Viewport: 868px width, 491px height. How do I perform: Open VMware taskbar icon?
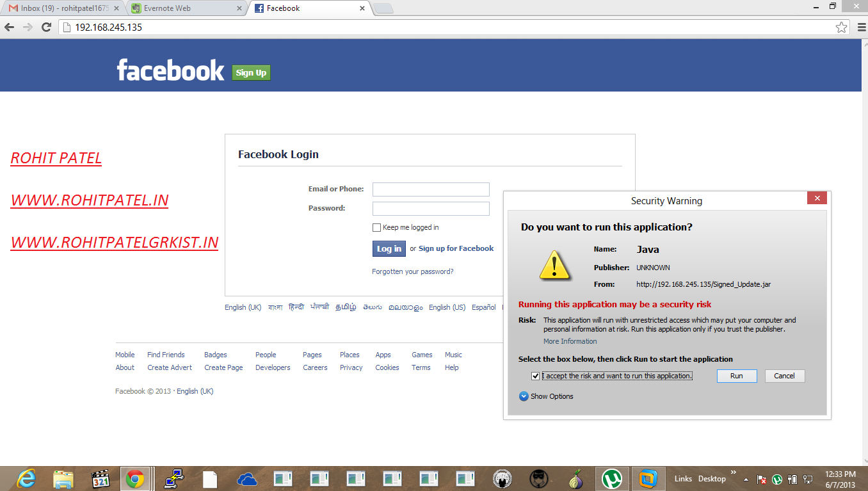point(648,478)
